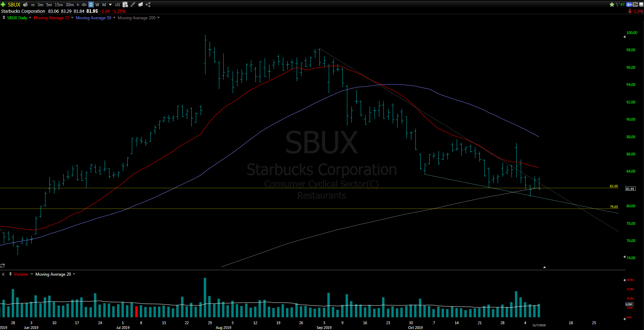
Task: Click the Moving Average 50 label
Action: 93,18
